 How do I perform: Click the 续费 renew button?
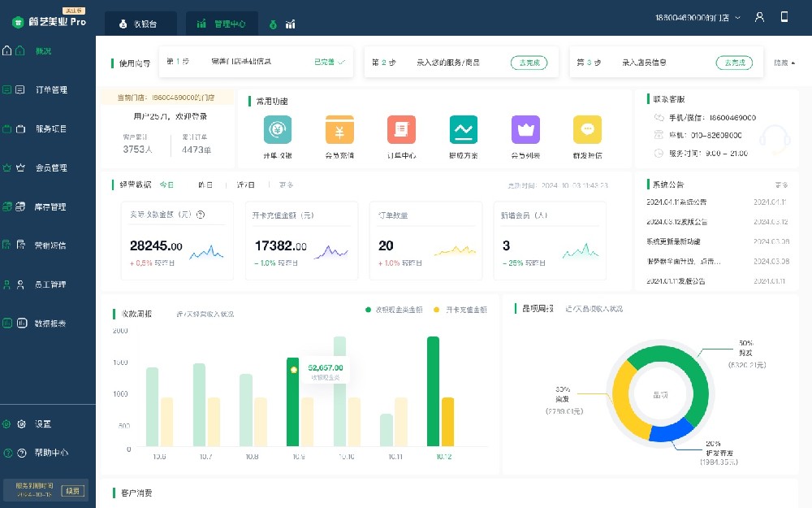tap(73, 490)
